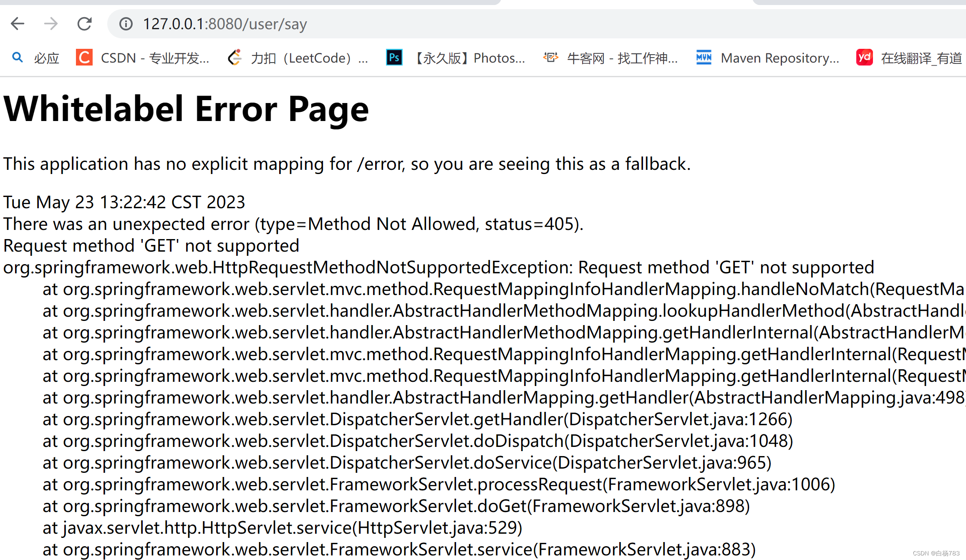Screen dimensions: 966x560
Task: Open the 【永久版】Photos... bookmark
Action: click(469, 58)
